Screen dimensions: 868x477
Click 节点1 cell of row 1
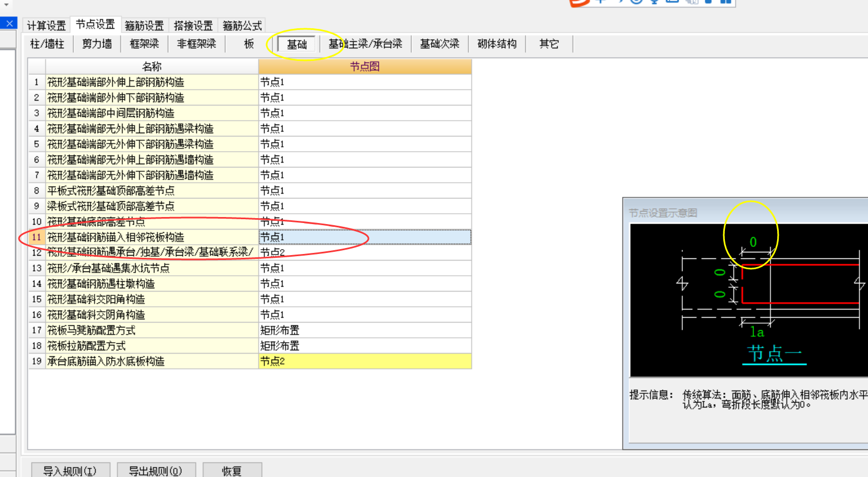[x=365, y=82]
